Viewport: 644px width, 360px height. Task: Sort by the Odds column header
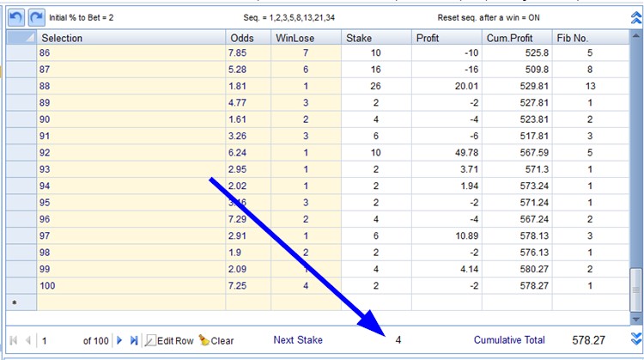coord(248,38)
